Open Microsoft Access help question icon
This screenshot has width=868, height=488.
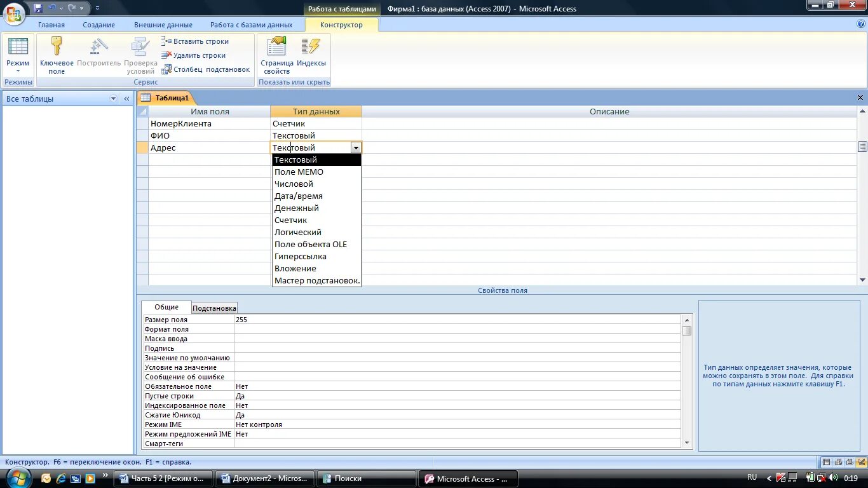pyautogui.click(x=861, y=24)
